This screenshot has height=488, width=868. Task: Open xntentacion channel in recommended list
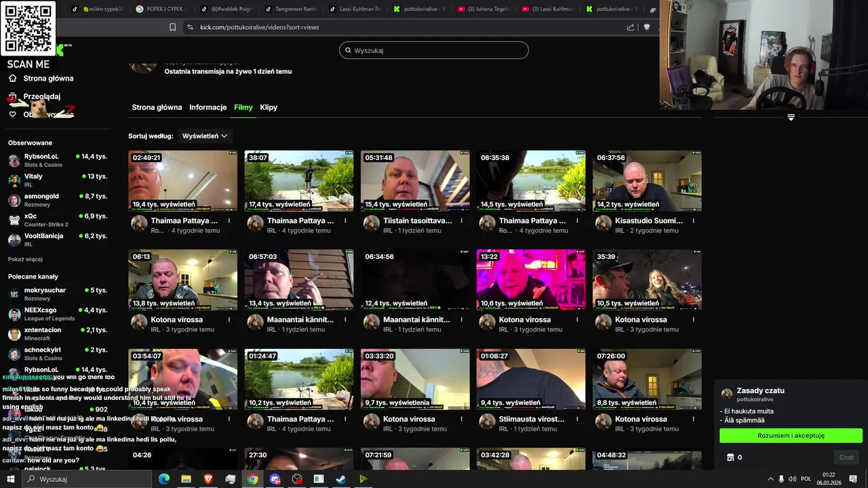(x=57, y=334)
